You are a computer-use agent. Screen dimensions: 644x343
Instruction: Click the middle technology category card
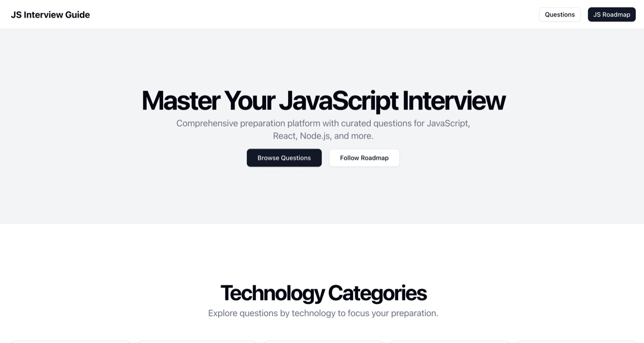point(323,342)
